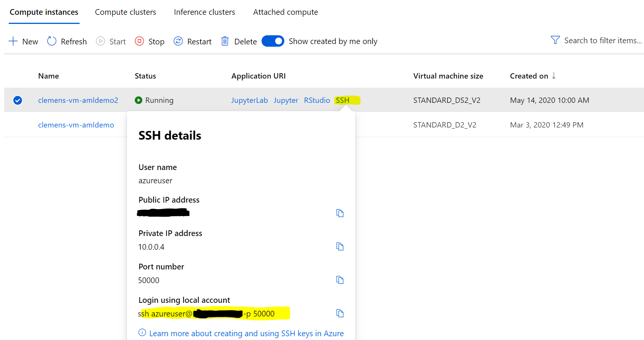This screenshot has width=644, height=340.
Task: Open the Inference clusters tab
Action: (x=204, y=12)
